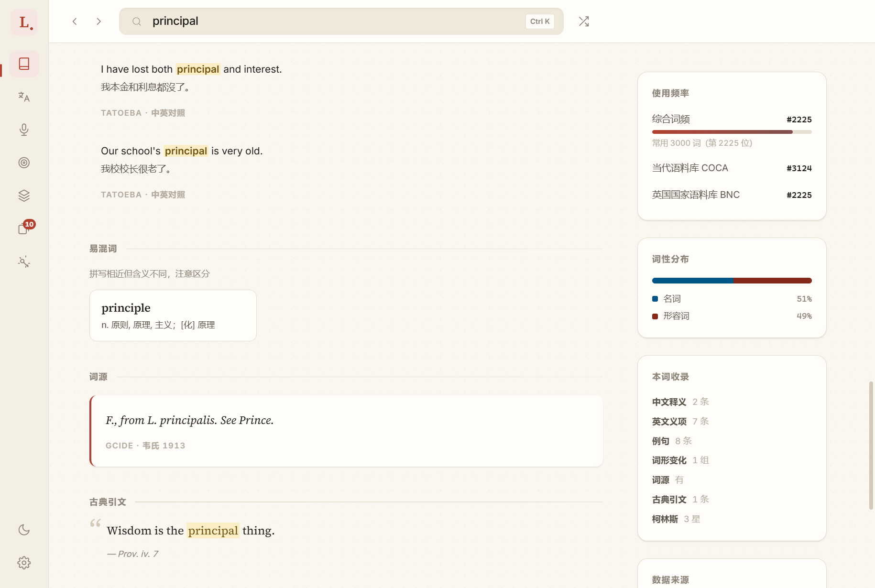875x588 pixels.
Task: Open the target practice icon in sidebar
Action: (x=24, y=163)
